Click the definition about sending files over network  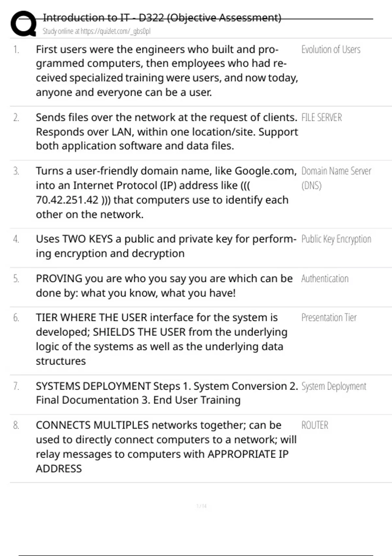167,131
